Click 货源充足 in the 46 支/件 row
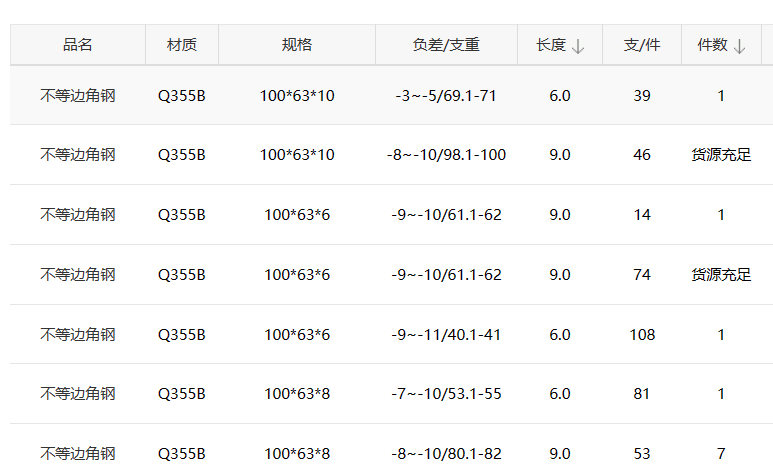 coord(721,155)
